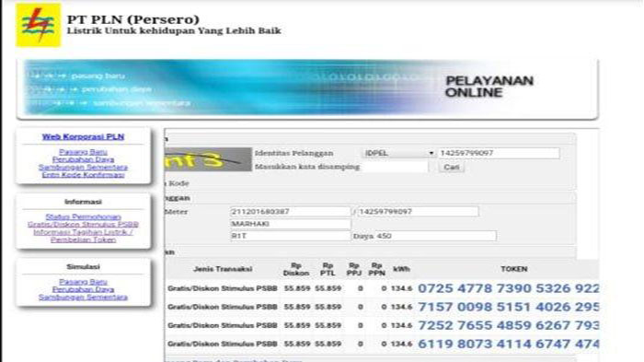This screenshot has width=644, height=362.
Task: Click the Masukkan kata disamping captcha field
Action: (395, 167)
